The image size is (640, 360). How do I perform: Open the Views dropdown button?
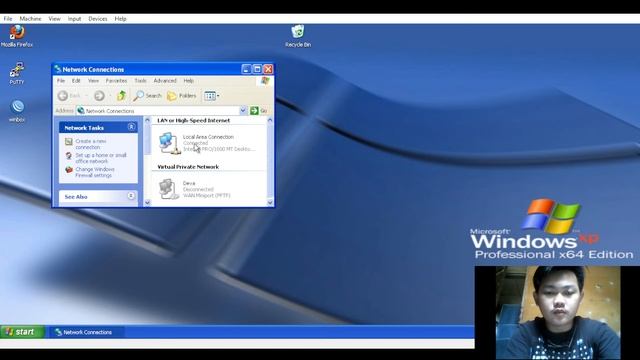point(211,96)
